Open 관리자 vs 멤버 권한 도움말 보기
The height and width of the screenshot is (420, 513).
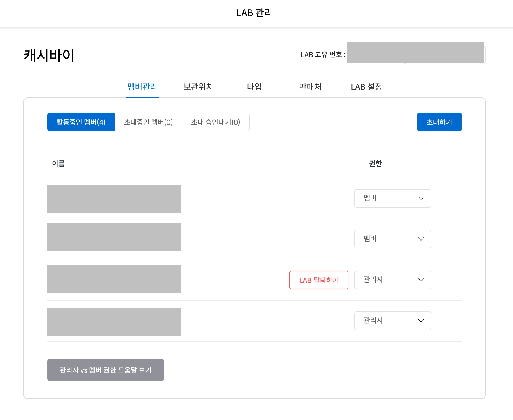[106, 370]
